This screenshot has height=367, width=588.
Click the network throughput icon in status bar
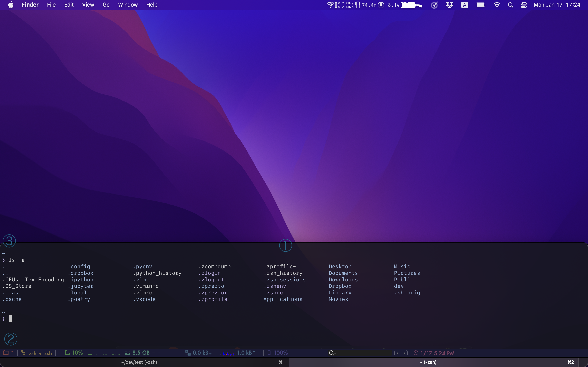pos(188,353)
